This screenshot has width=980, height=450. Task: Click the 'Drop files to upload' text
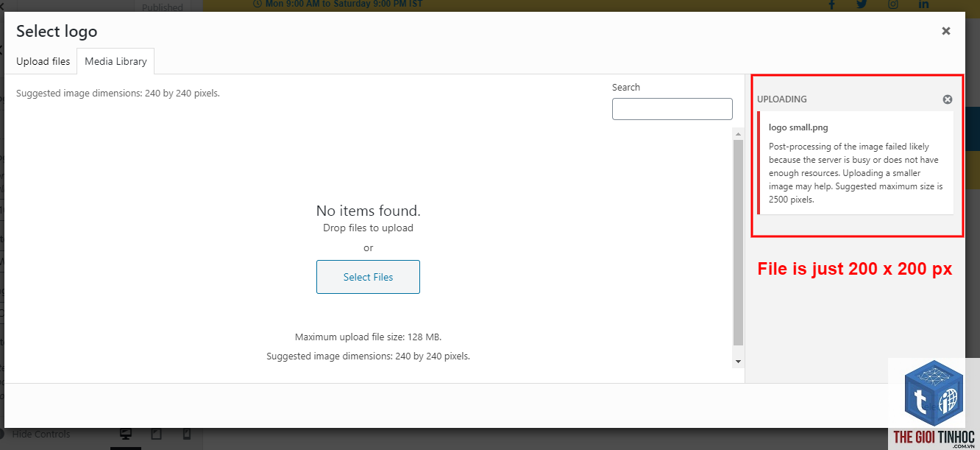tap(369, 228)
